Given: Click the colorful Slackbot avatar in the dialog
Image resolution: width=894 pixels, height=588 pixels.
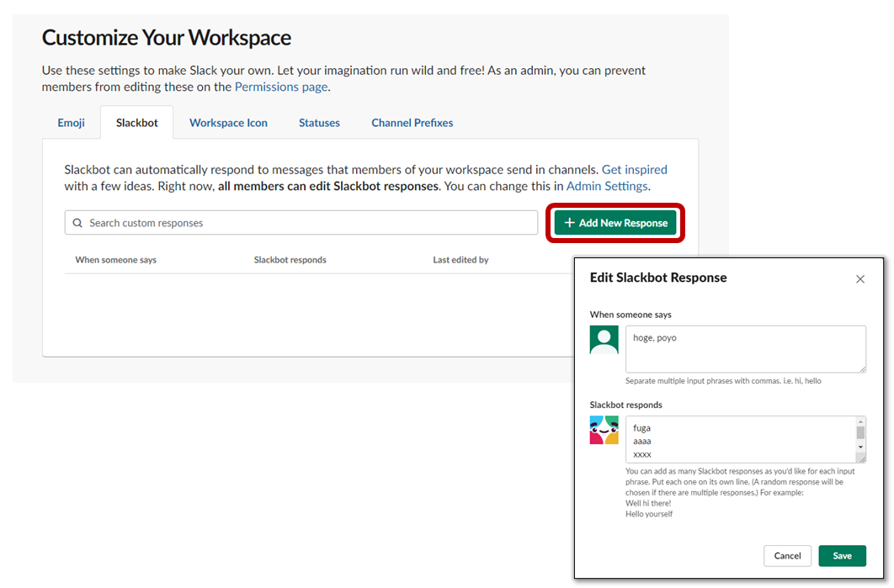Looking at the screenshot, I should (x=604, y=429).
